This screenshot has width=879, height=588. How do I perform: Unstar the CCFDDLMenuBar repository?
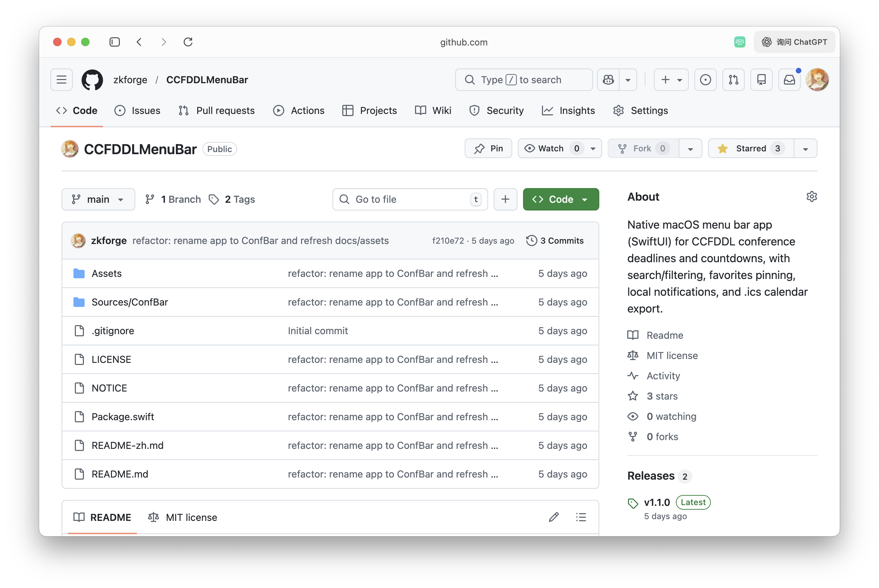pos(749,148)
